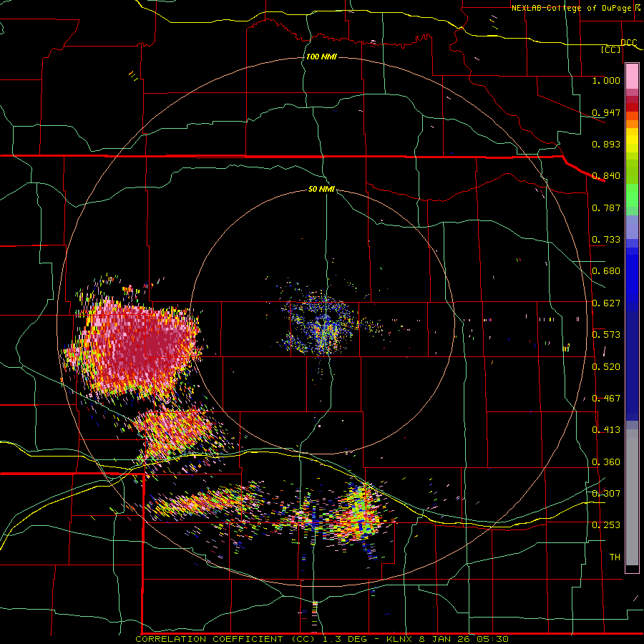Click the light pink segment of color bar
The height and width of the screenshot is (644, 644).
(632, 76)
